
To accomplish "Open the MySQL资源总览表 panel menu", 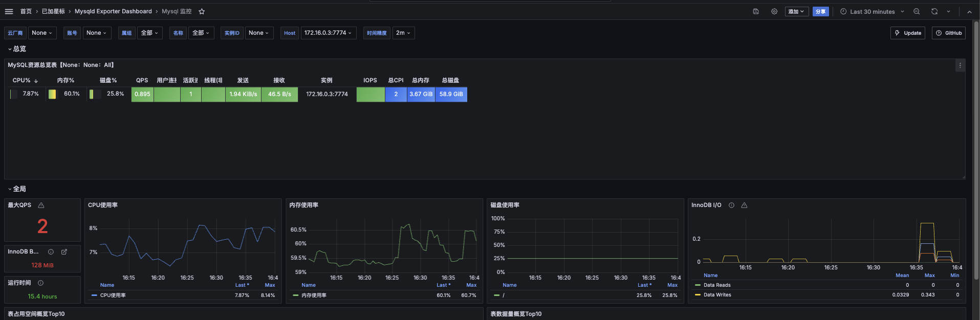I will tap(960, 65).
